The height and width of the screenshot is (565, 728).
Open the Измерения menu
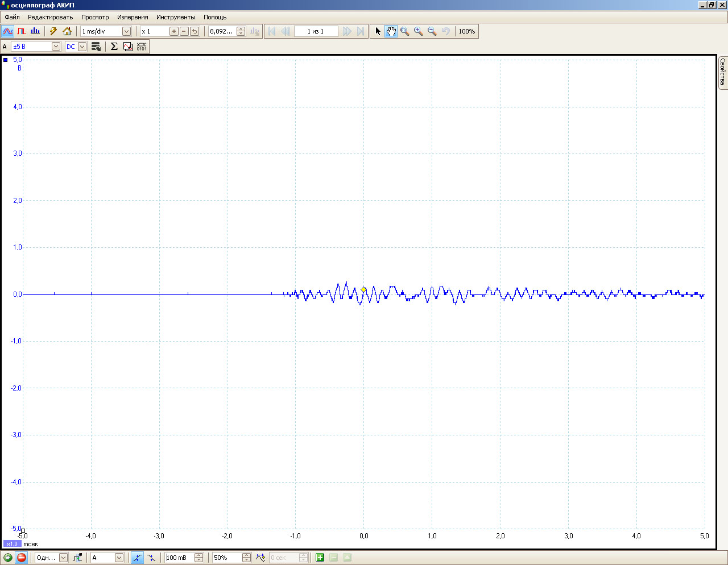(133, 17)
